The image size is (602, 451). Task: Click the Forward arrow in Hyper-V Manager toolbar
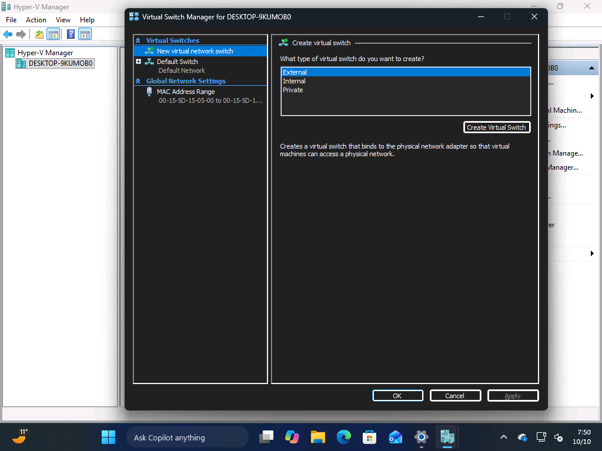tap(21, 34)
